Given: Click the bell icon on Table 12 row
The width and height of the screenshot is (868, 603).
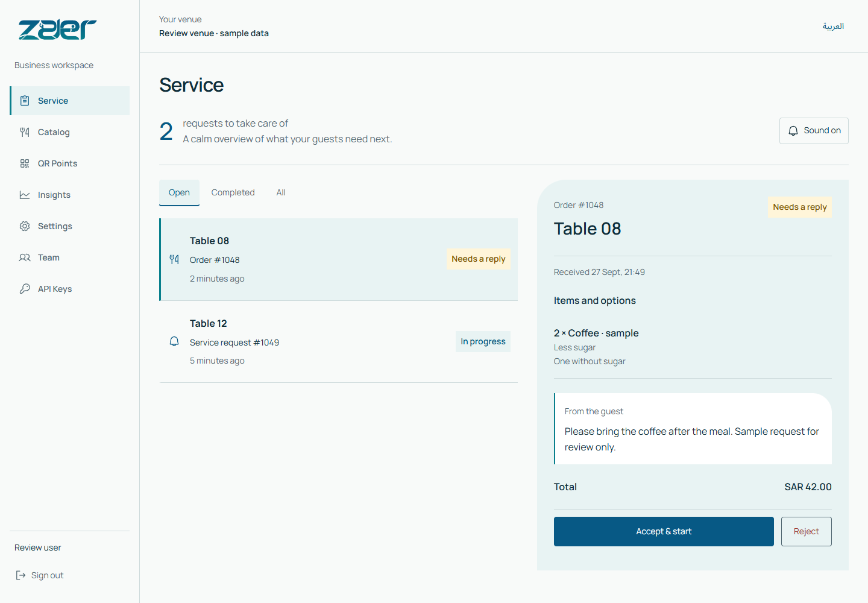Looking at the screenshot, I should coord(174,341).
